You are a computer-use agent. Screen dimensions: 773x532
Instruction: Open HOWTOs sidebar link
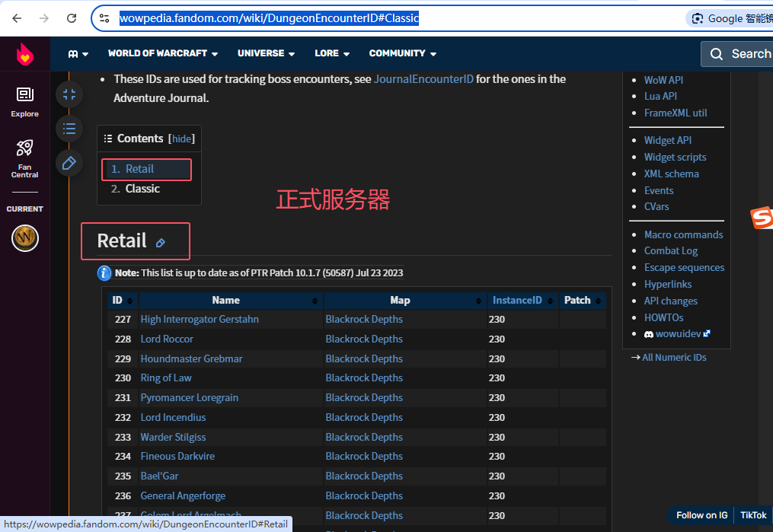[663, 317]
